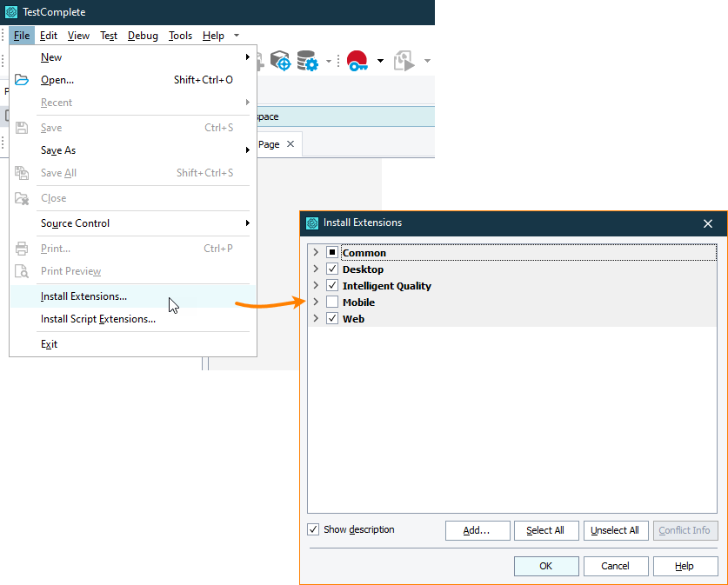Click the Select All button
Screen dimensions: 728x585
(546, 530)
